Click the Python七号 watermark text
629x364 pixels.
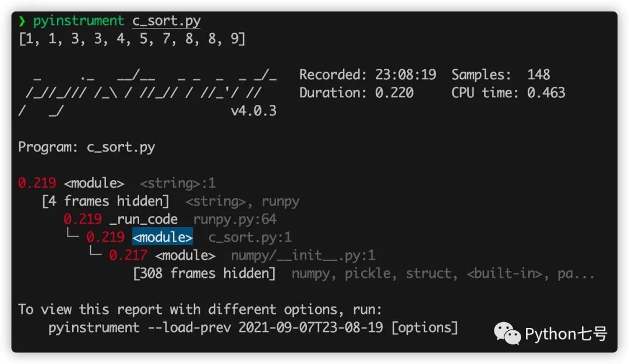pyautogui.click(x=566, y=334)
